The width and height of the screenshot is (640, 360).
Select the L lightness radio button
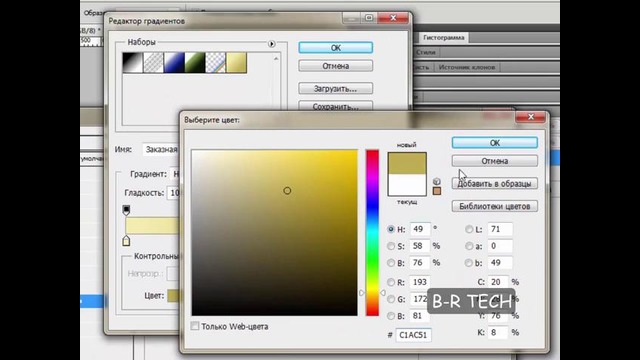click(x=469, y=229)
